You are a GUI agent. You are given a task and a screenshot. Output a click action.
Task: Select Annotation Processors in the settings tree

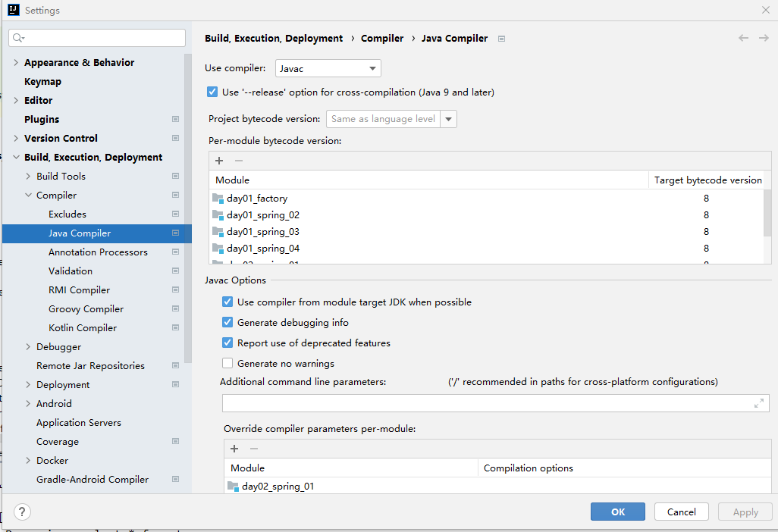(98, 252)
